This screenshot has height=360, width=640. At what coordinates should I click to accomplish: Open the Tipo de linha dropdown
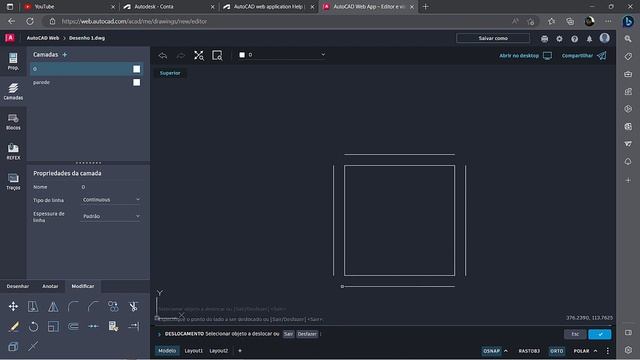click(111, 200)
